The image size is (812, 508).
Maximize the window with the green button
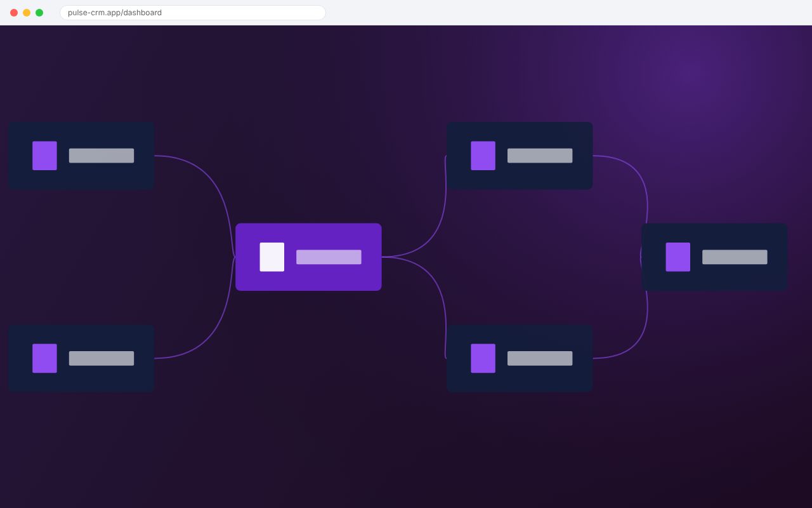click(39, 13)
